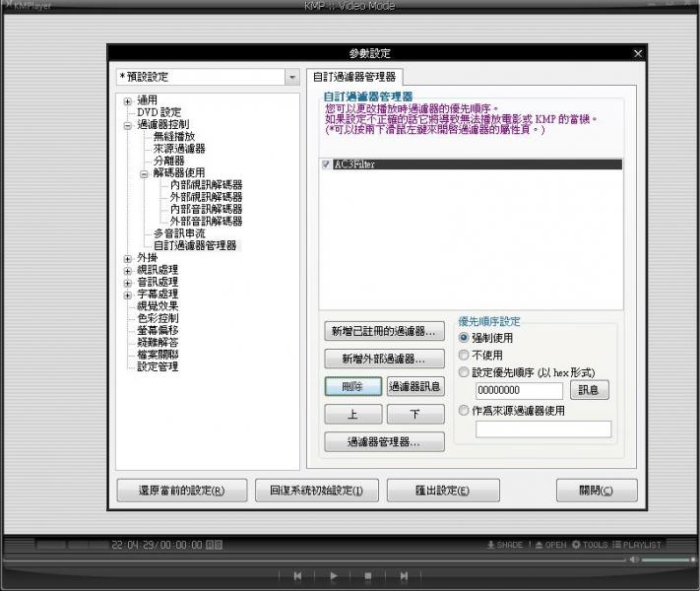Collapse the 過濾器控制 tree node
Screen dimensions: 700x591
[128, 125]
